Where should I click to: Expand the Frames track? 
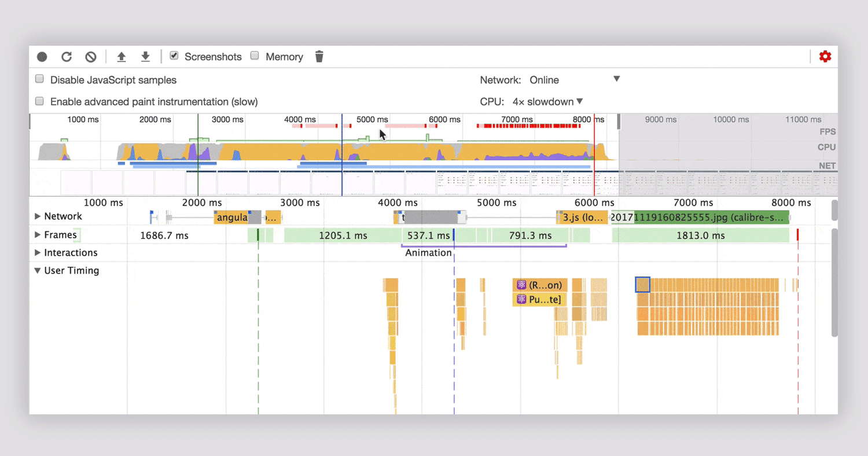[x=38, y=235]
